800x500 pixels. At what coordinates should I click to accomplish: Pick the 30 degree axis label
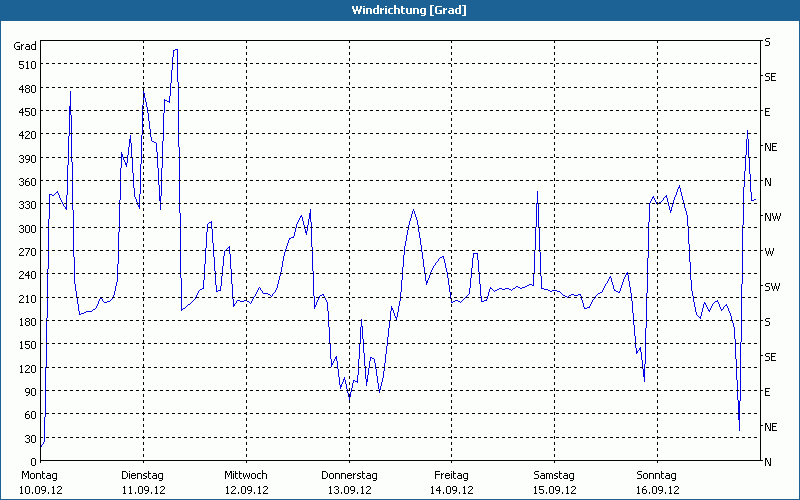(x=31, y=439)
